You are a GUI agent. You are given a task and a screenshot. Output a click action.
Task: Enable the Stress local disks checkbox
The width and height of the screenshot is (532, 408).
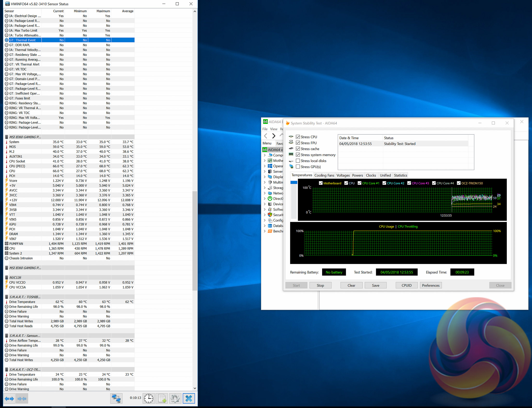pos(298,161)
